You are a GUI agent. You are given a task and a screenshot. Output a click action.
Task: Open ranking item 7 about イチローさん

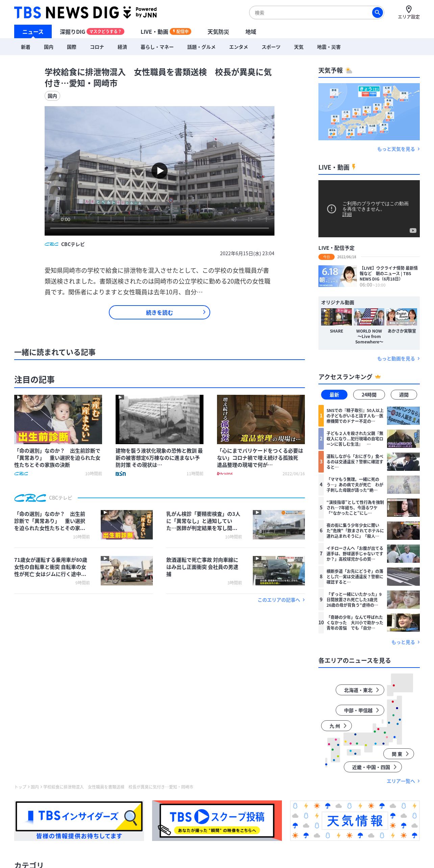tap(369, 554)
